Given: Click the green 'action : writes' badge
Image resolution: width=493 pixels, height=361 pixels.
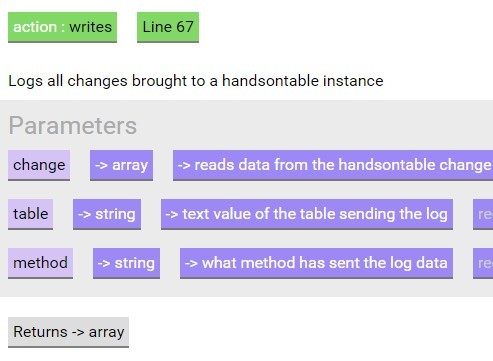Looking at the screenshot, I should [62, 27].
